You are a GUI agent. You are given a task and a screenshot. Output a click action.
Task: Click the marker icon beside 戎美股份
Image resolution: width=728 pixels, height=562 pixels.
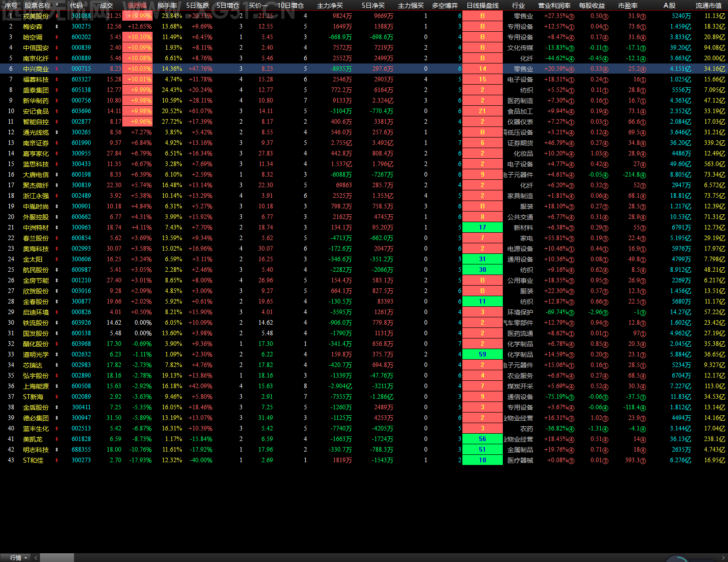coord(57,16)
